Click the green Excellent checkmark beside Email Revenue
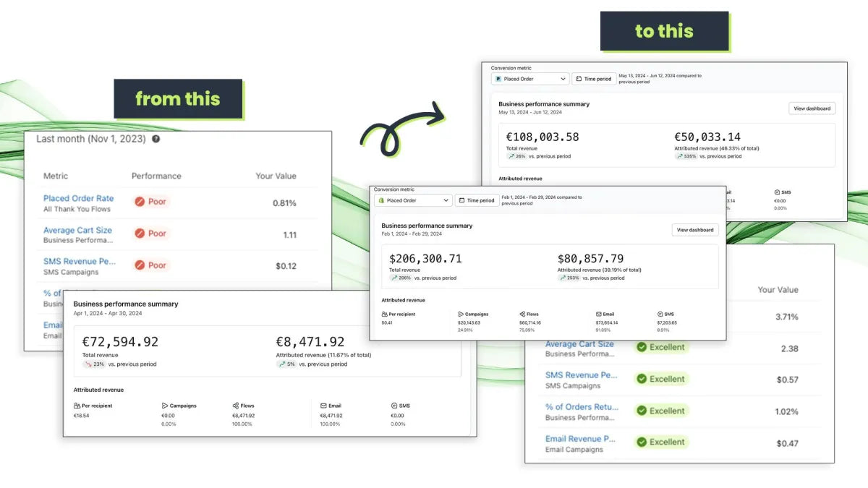Viewport: 868px width, 488px height. 641,442
